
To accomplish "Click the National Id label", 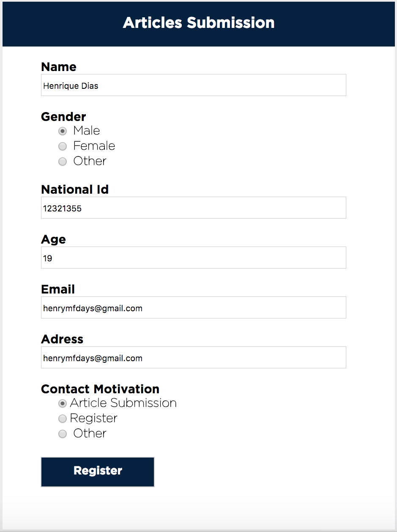I will tap(75, 189).
